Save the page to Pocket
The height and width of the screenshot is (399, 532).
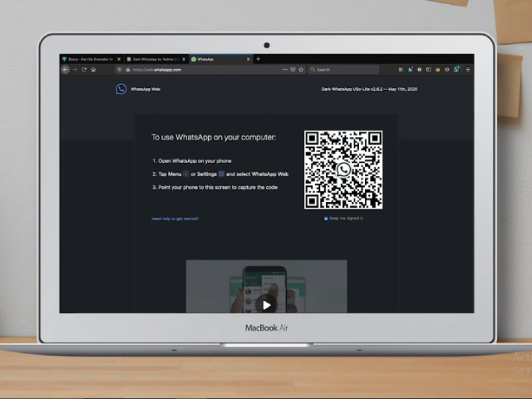[293, 70]
